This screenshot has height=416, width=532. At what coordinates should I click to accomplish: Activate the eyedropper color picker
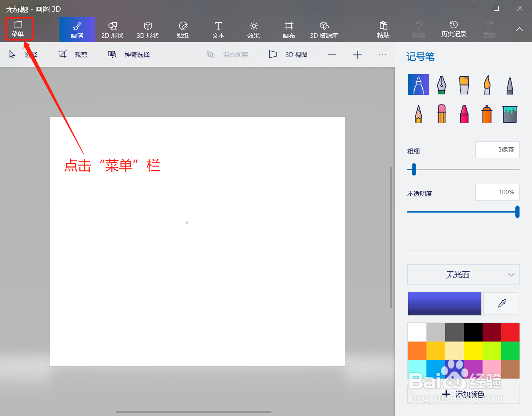[x=500, y=304]
